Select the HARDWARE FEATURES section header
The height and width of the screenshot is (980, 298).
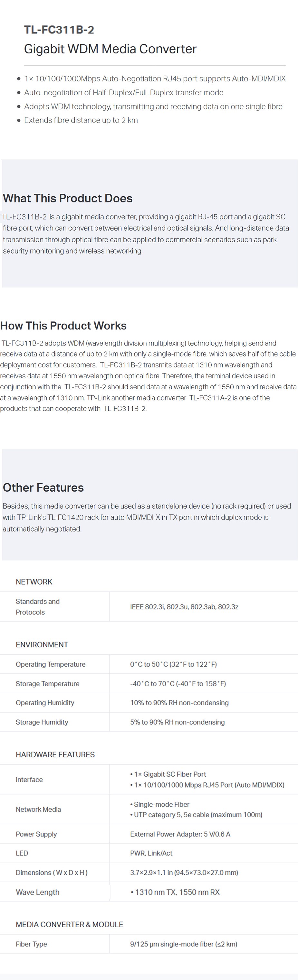[55, 754]
